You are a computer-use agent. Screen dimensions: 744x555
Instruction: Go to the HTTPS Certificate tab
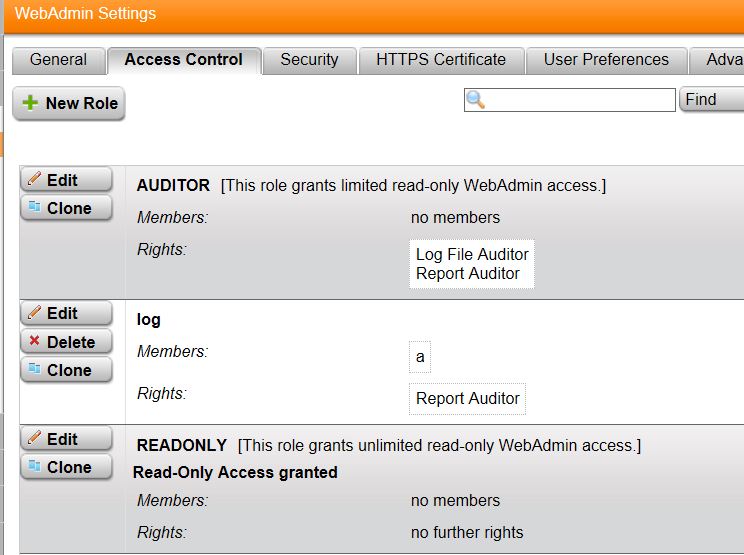(441, 60)
